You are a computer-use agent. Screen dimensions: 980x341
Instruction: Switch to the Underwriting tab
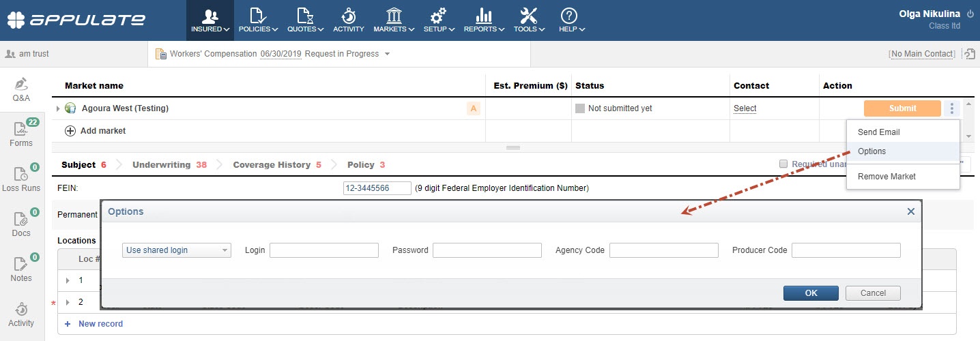(161, 164)
